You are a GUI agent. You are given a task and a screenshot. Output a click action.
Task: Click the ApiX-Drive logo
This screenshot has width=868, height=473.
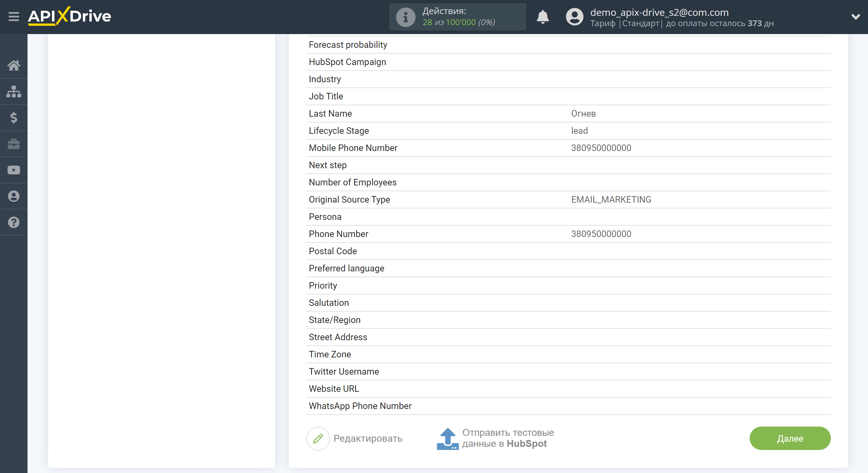[69, 16]
